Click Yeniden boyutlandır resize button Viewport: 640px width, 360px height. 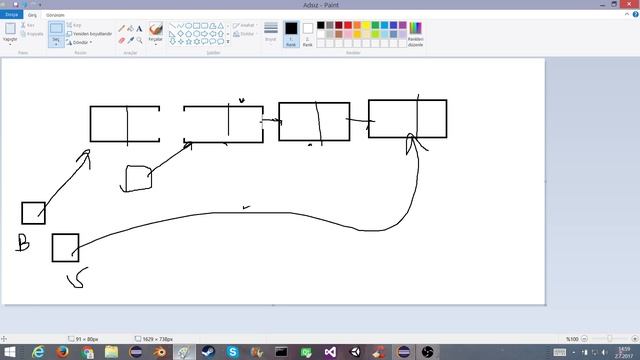pos(89,34)
